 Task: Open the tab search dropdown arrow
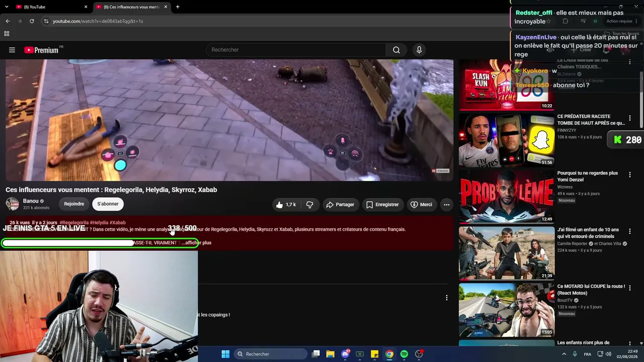click(7, 7)
